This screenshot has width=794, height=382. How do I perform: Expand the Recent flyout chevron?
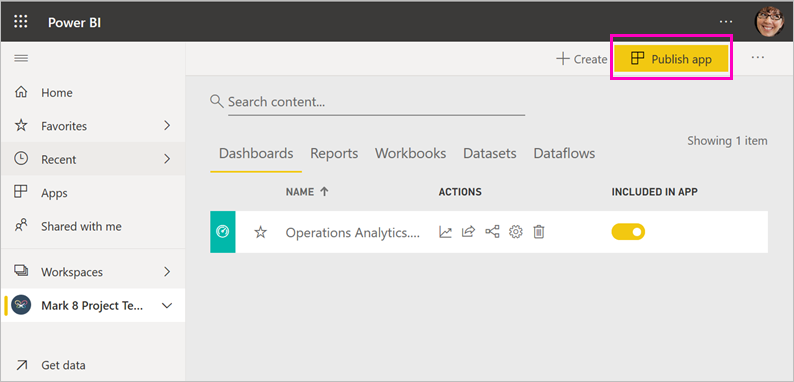(167, 159)
